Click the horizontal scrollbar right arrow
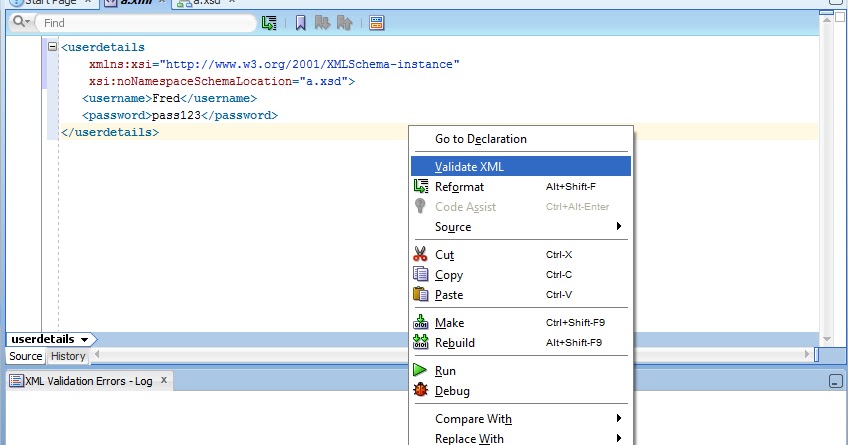 click(807, 354)
